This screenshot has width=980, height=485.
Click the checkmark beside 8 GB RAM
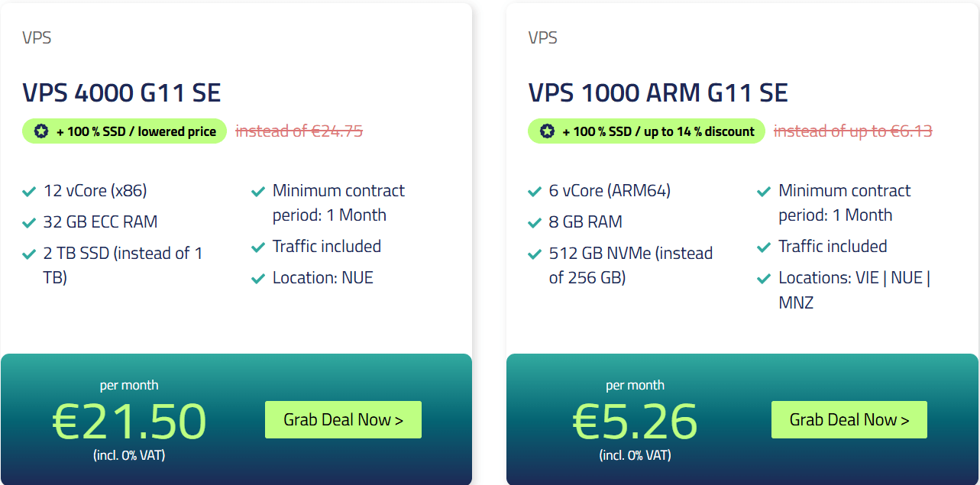[x=535, y=223]
